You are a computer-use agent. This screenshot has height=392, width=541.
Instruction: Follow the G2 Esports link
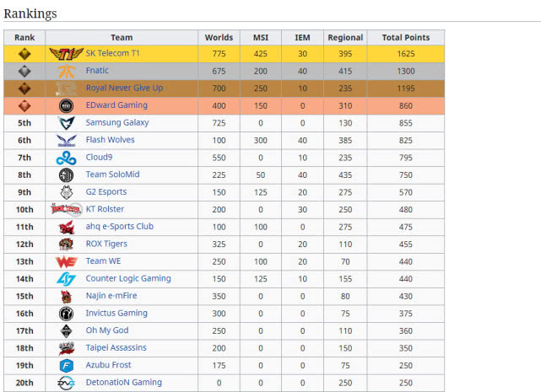106,191
